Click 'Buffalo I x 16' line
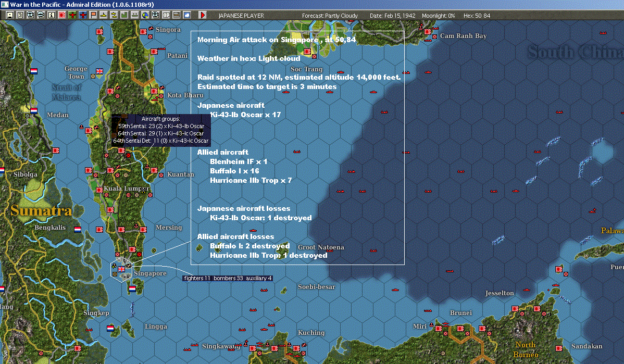The width and height of the screenshot is (624, 364). (x=235, y=171)
